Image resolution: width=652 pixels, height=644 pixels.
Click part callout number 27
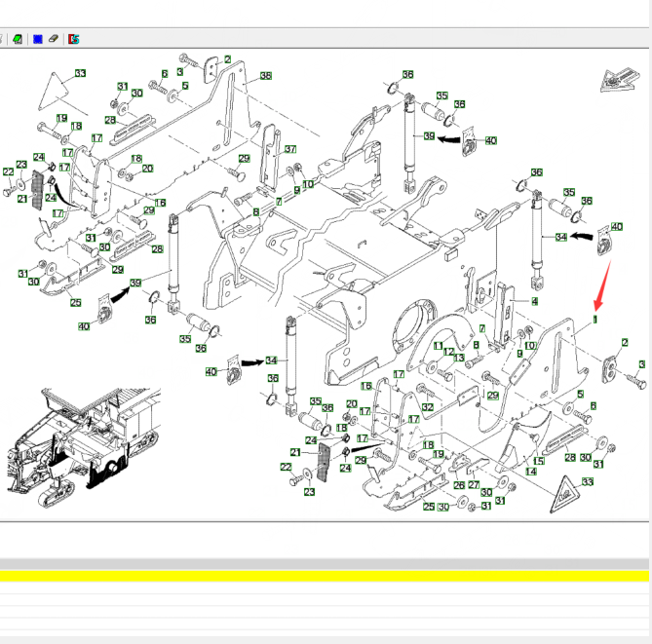click(474, 484)
